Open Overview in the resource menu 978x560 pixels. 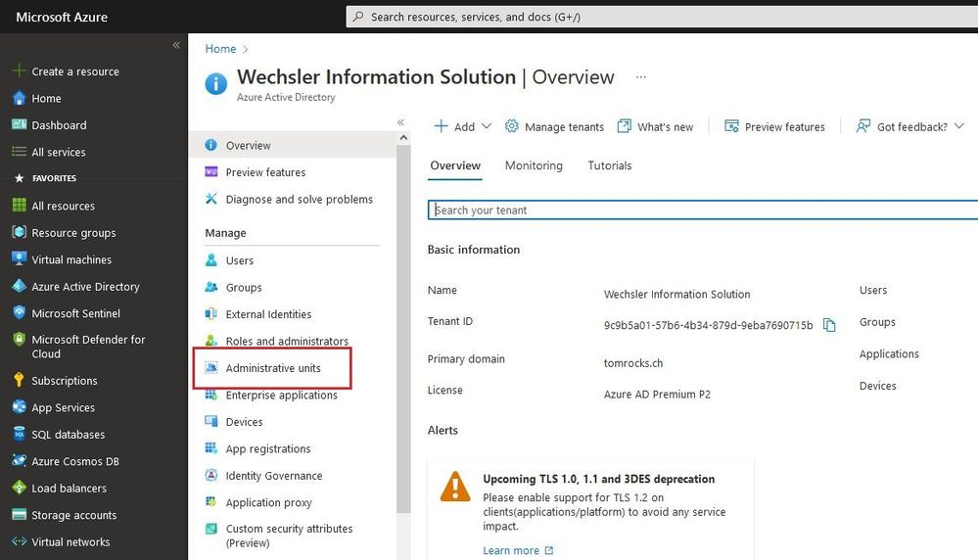(292, 145)
